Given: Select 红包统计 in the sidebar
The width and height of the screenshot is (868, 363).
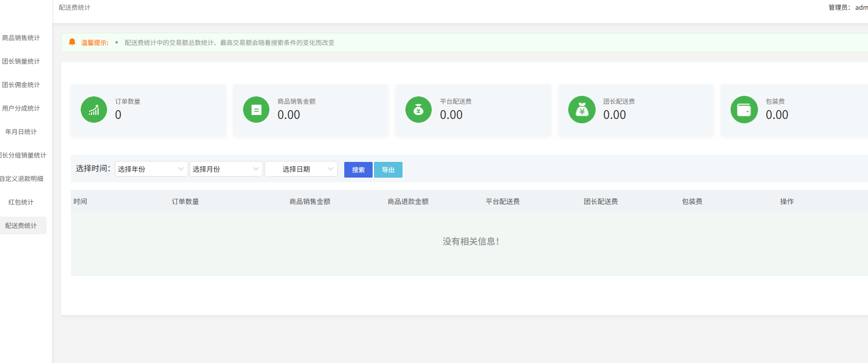Looking at the screenshot, I should click(x=21, y=202).
